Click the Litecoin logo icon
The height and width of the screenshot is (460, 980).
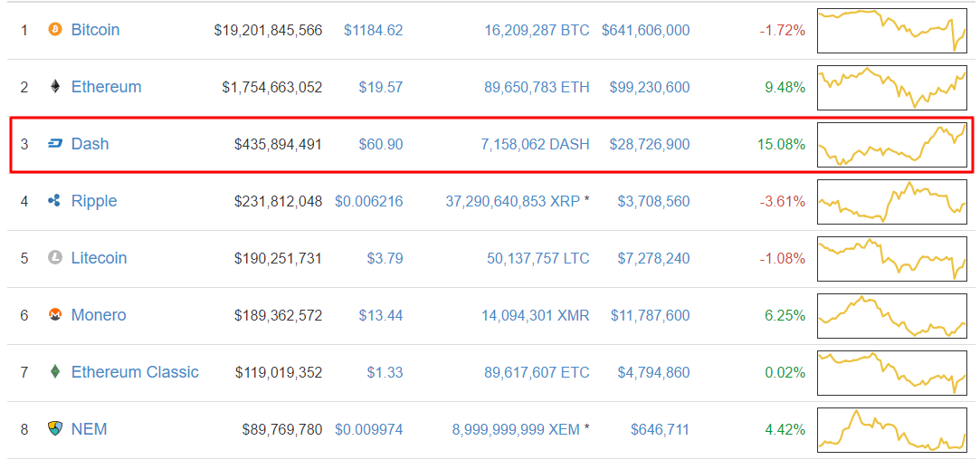55,258
